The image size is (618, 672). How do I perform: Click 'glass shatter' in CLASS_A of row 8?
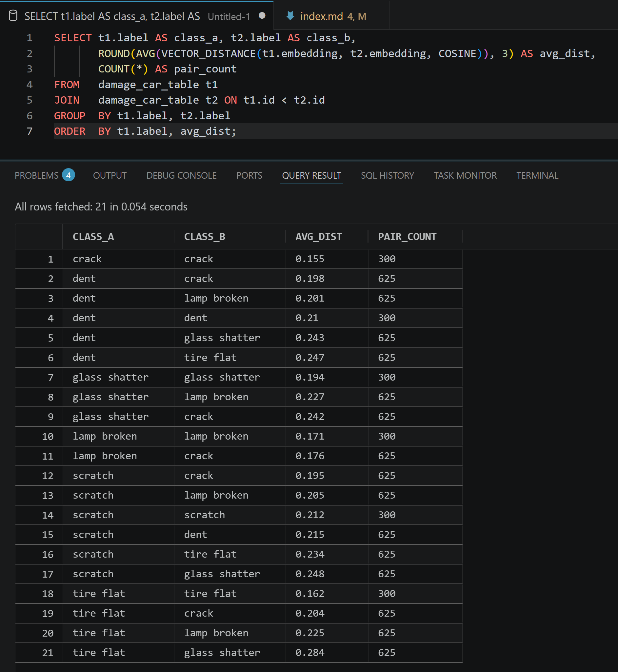111,397
